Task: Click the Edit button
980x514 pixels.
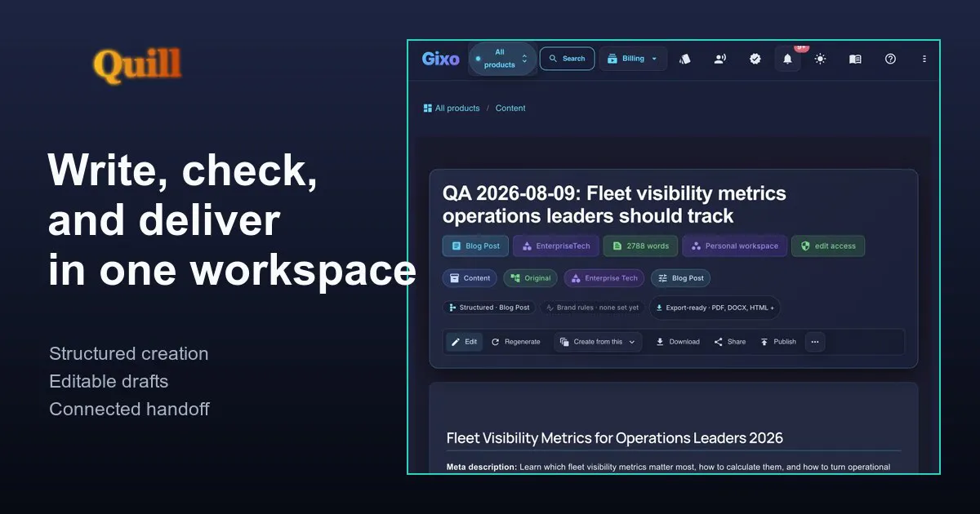Action: [x=464, y=342]
